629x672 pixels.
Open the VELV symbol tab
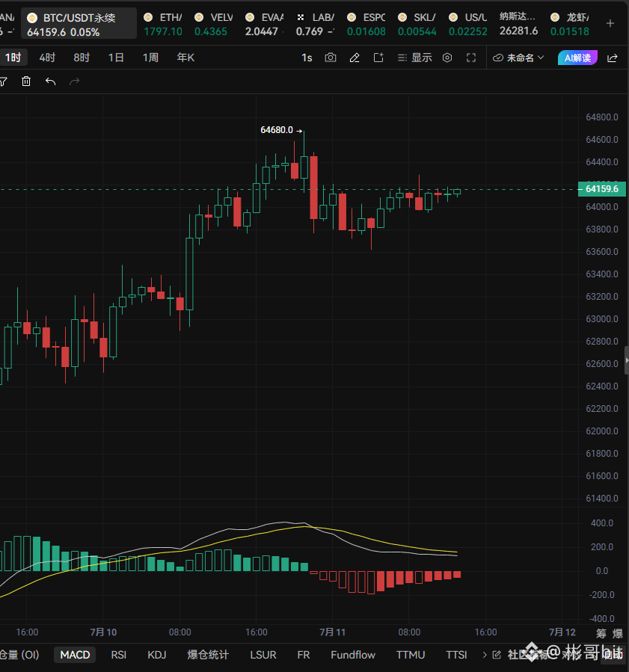[213, 24]
